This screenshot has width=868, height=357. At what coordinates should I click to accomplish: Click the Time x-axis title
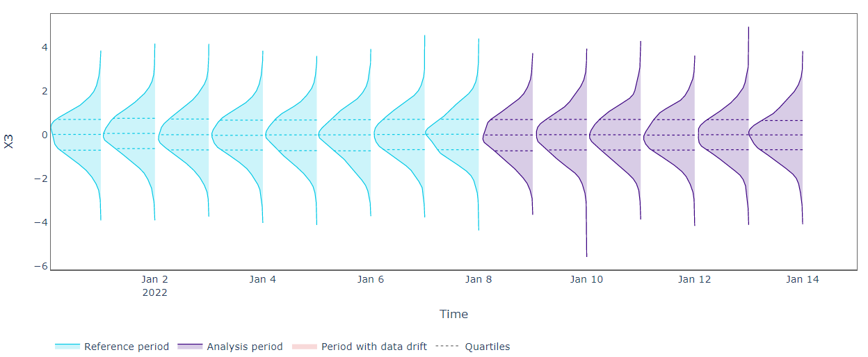[x=453, y=314]
